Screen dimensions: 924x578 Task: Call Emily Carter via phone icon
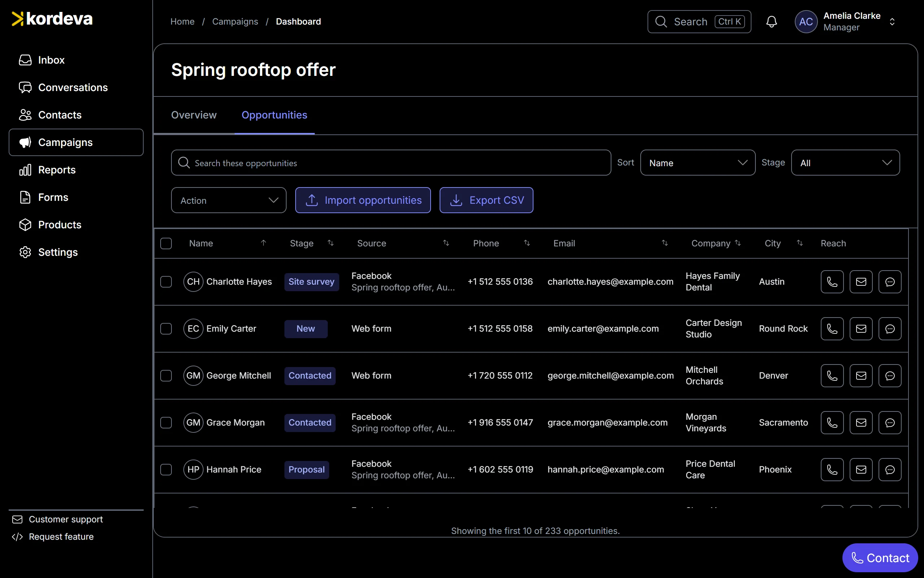coord(832,329)
